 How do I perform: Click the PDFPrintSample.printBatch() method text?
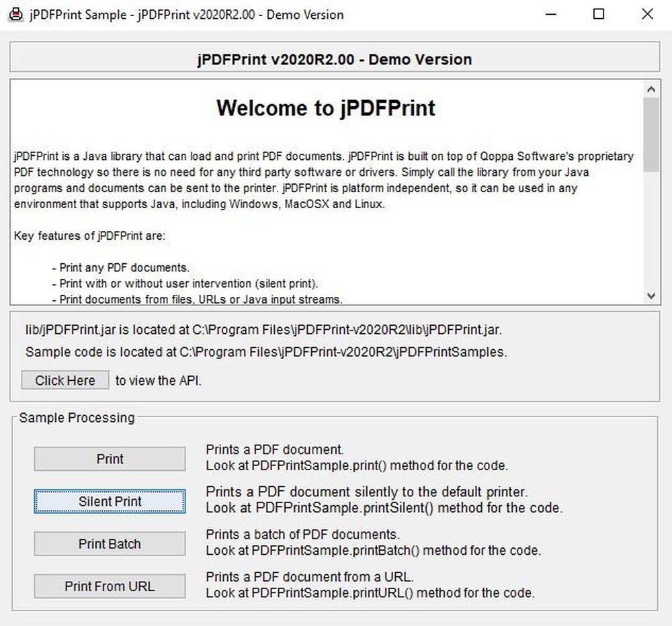(373, 551)
